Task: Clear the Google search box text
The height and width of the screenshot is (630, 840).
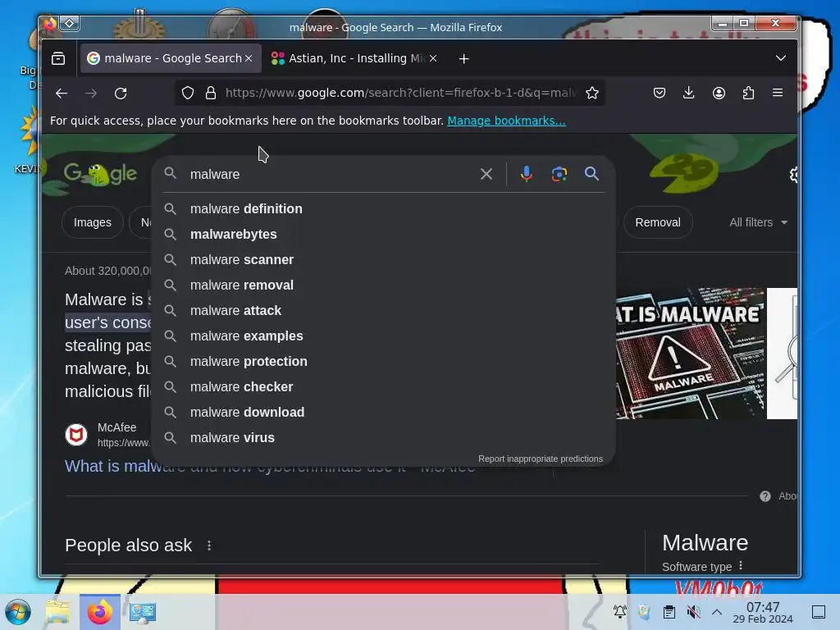Action: (486, 174)
